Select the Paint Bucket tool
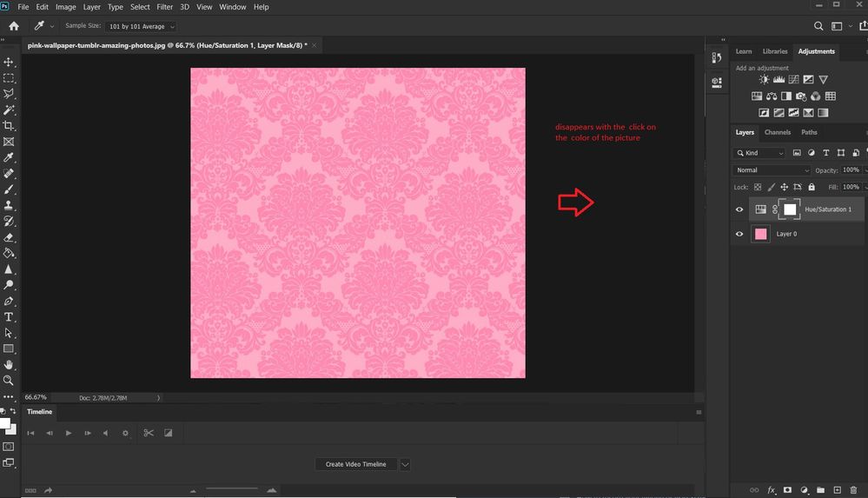868x498 pixels. click(x=9, y=253)
